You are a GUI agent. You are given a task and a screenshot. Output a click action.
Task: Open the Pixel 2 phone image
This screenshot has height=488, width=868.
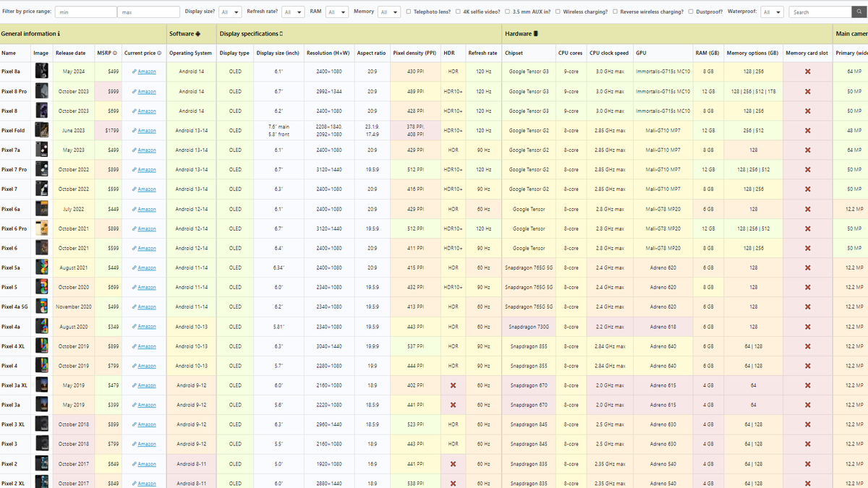tap(41, 463)
